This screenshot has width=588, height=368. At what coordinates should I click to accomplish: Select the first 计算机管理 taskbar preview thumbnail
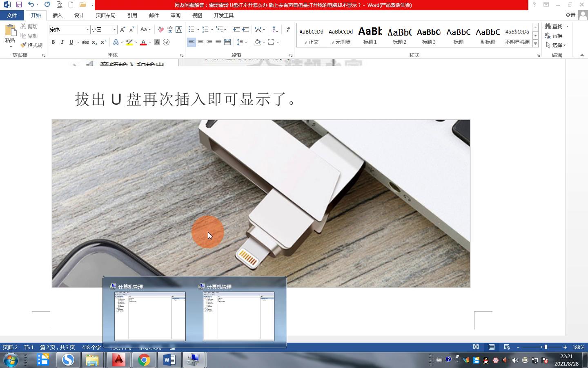[x=149, y=317]
